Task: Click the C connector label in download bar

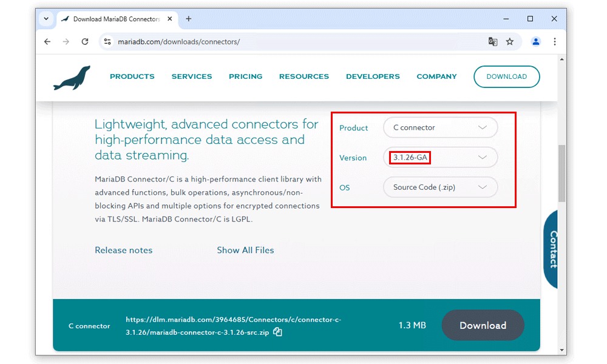Action: point(89,326)
